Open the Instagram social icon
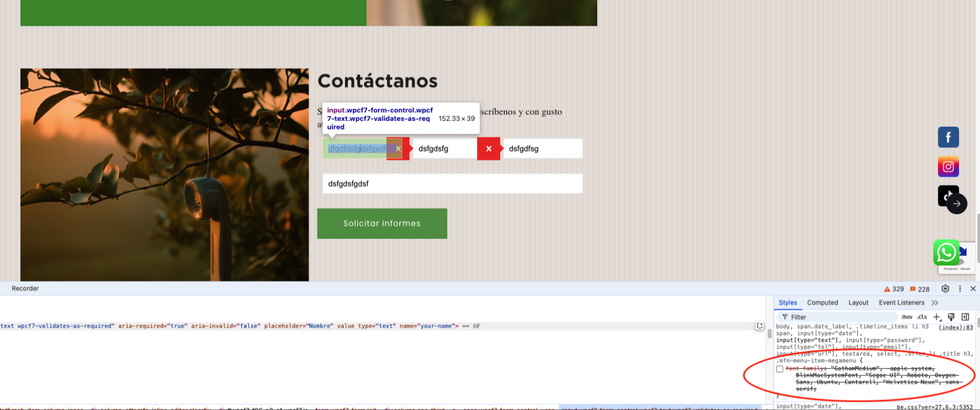Viewport: 980px width, 410px height. click(948, 167)
